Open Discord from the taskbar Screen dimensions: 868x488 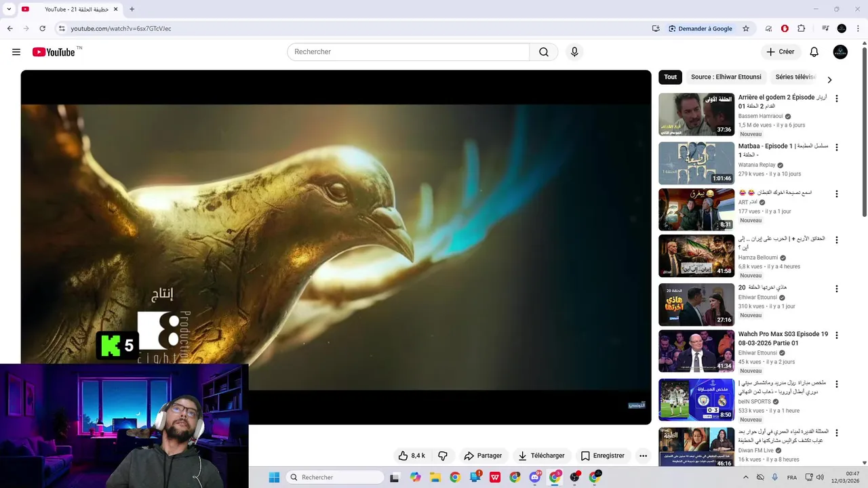pyautogui.click(x=535, y=477)
